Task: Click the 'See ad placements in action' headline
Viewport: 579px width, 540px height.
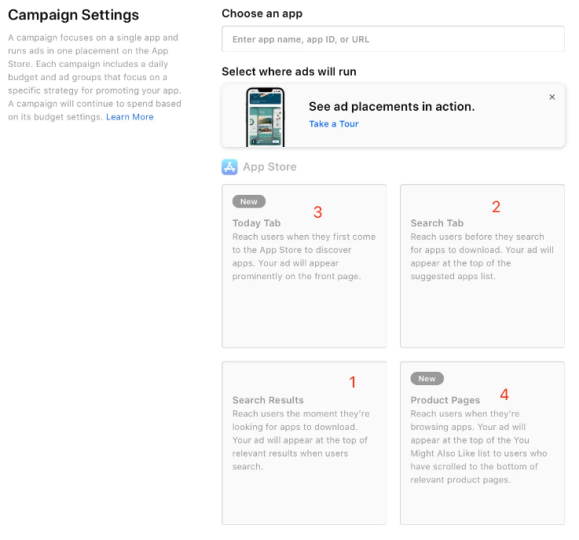Action: pyautogui.click(x=392, y=107)
